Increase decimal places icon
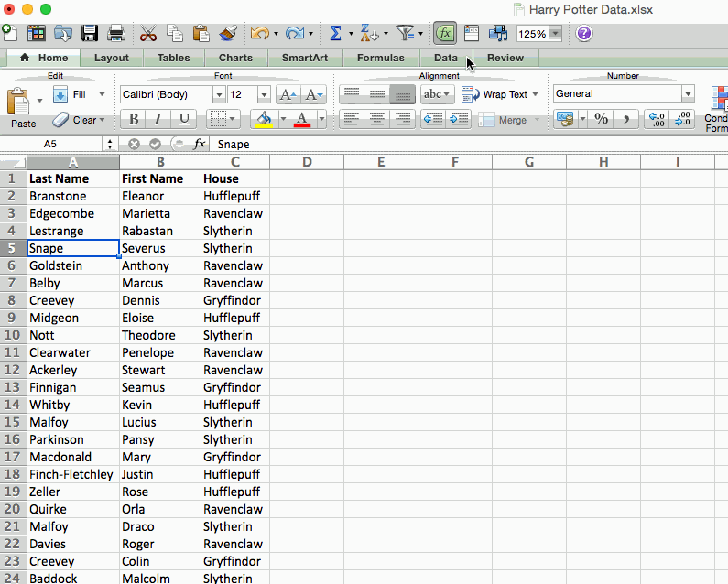728x584 pixels. tap(657, 119)
